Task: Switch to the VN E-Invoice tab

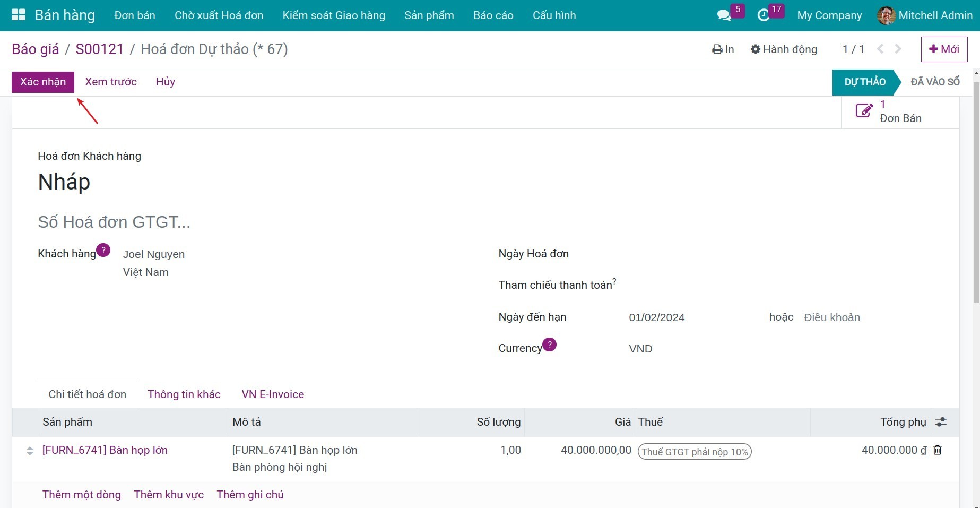Action: point(273,394)
